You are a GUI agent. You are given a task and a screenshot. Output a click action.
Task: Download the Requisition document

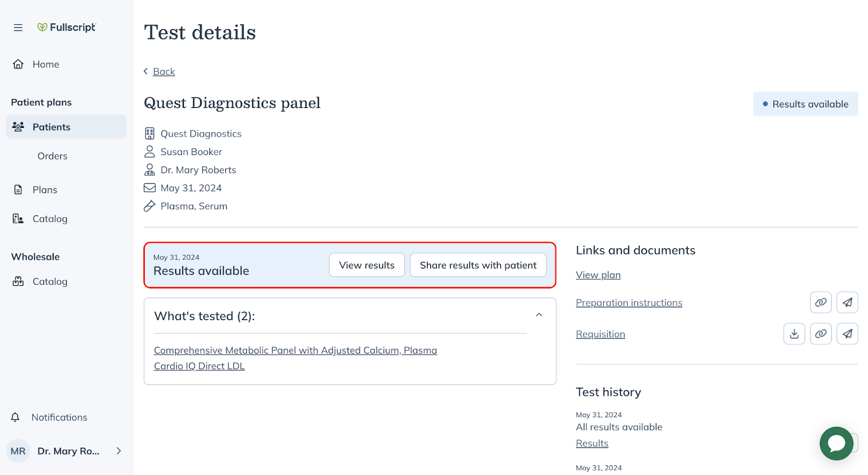pyautogui.click(x=794, y=334)
